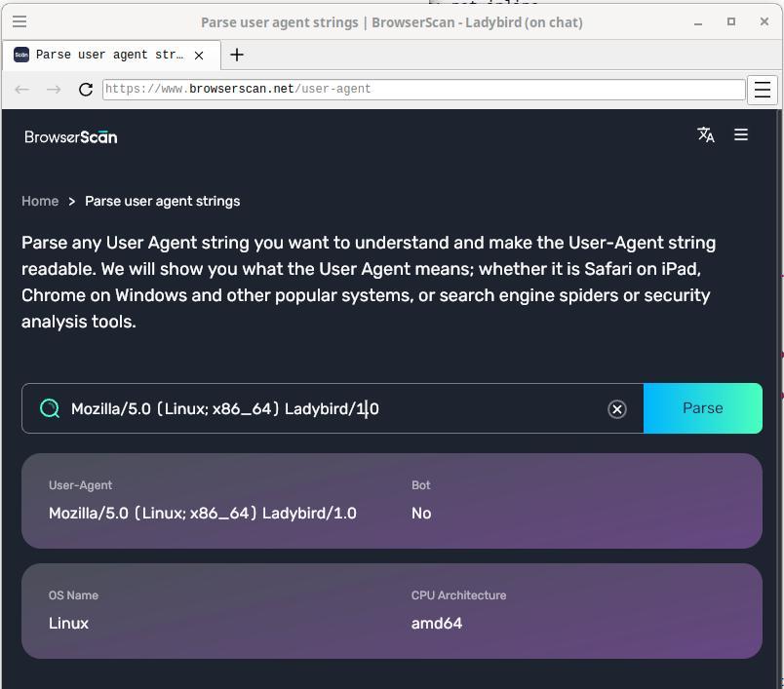Click inside the user agent input field
Image resolution: width=784 pixels, height=689 pixels.
333,408
